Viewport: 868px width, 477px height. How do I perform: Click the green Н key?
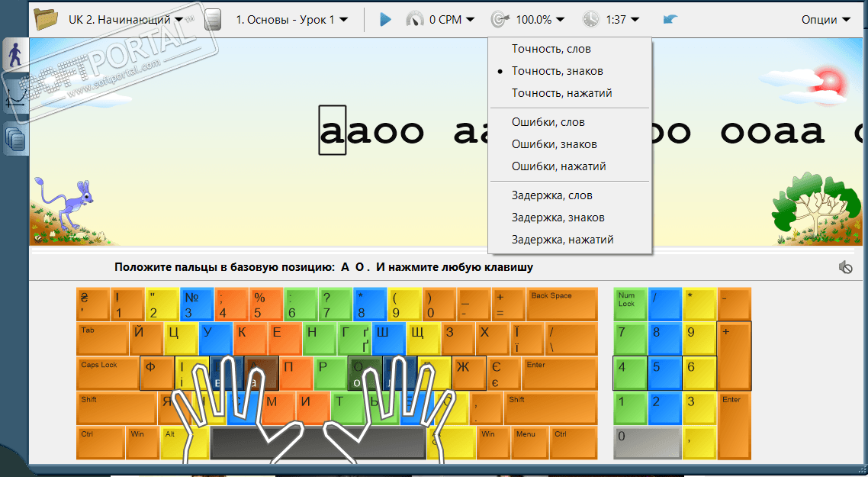tap(319, 339)
